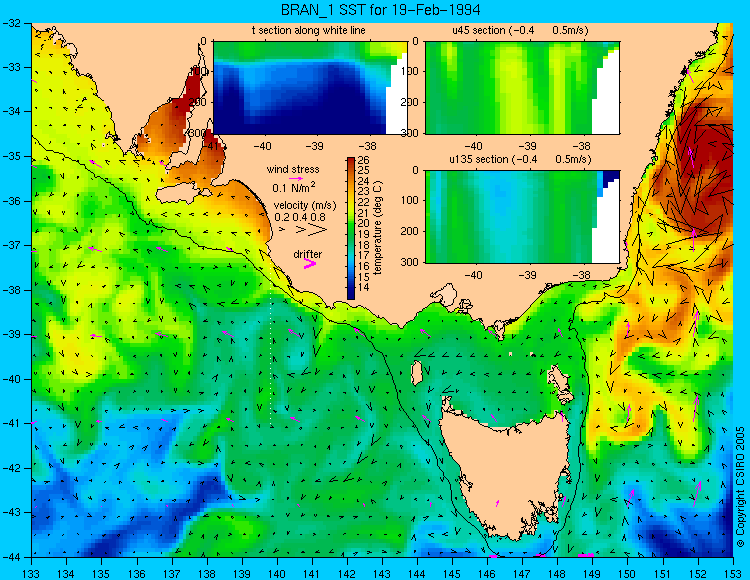
Task: Click longitude tick label 150
Action: point(628,574)
